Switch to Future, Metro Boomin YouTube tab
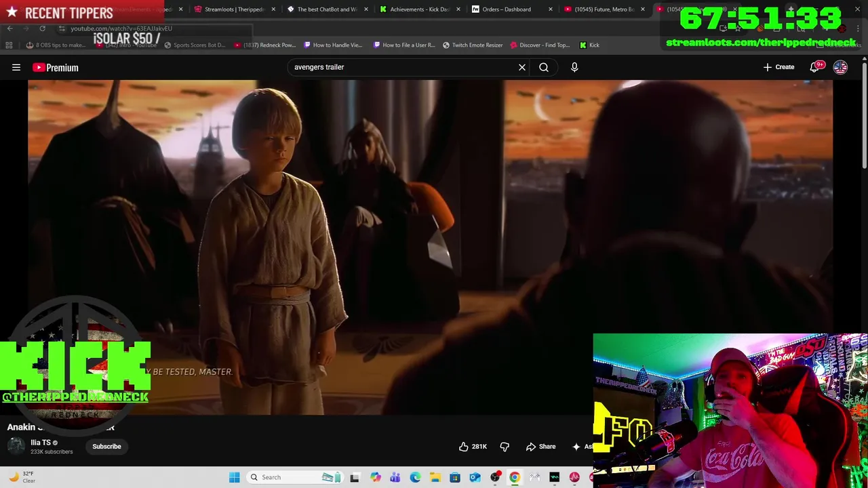This screenshot has width=868, height=488. tap(604, 9)
